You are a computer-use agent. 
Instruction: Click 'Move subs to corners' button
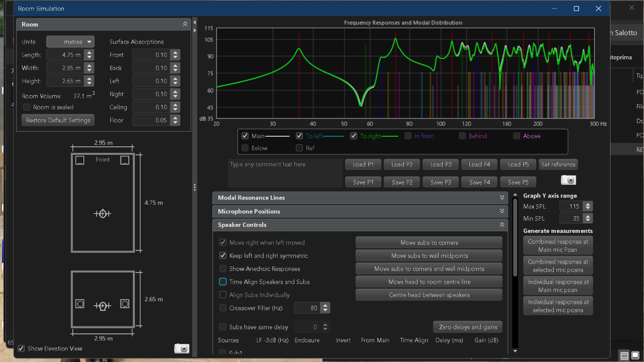429,242
